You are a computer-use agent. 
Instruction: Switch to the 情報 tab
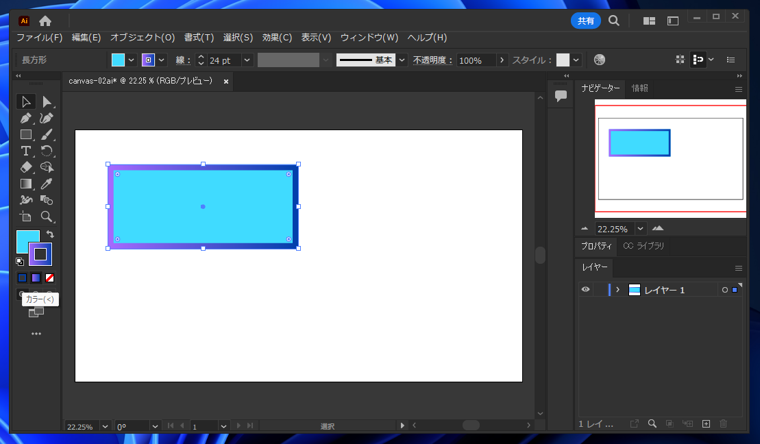tap(640, 88)
